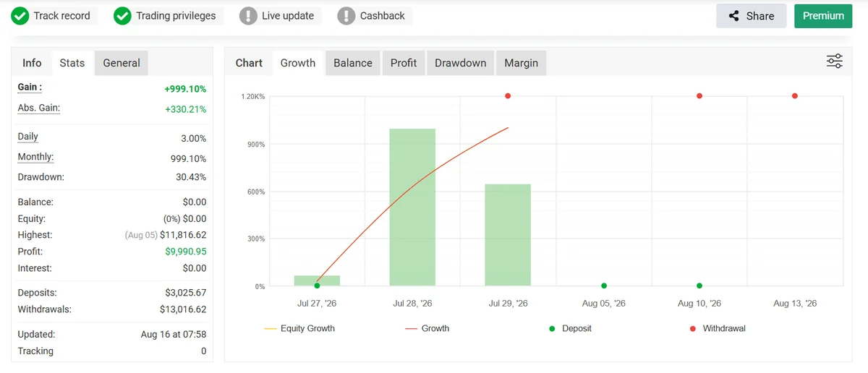This screenshot has width=868, height=373.
Task: Open chart settings sliders icon
Action: 835,61
